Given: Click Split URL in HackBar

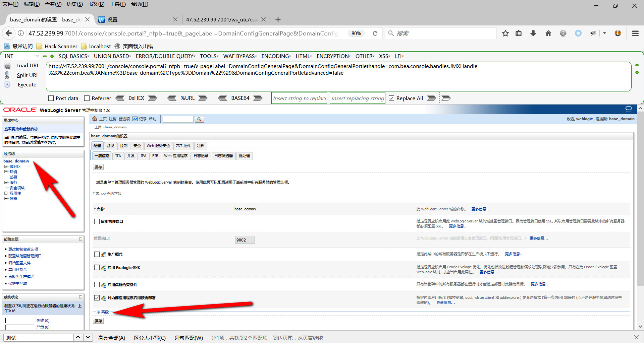Looking at the screenshot, I should click(x=28, y=75).
